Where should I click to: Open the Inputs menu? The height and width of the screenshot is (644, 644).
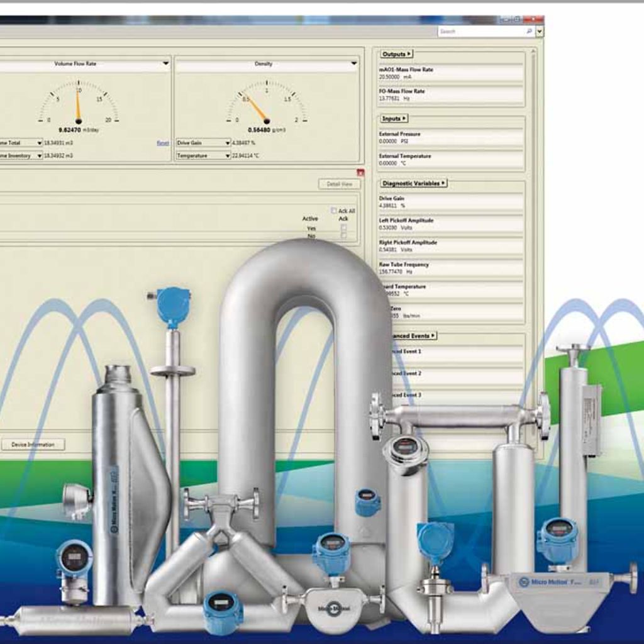394,118
